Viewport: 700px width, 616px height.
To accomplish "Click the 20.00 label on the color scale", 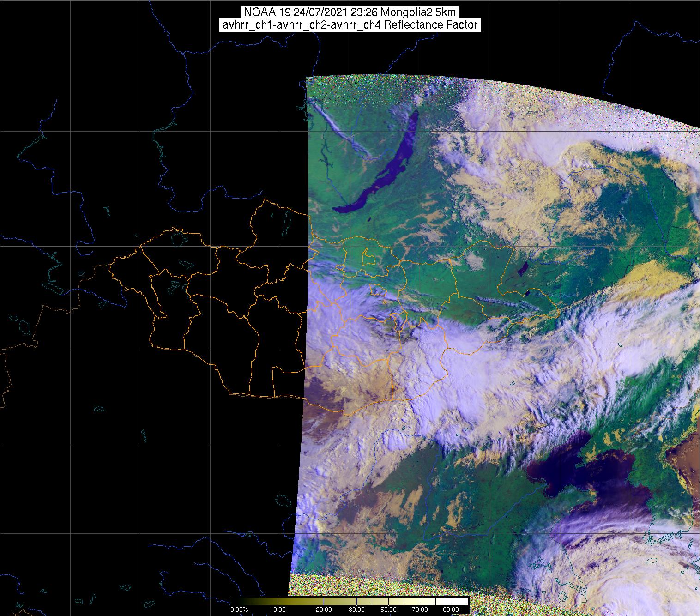I will point(324,610).
